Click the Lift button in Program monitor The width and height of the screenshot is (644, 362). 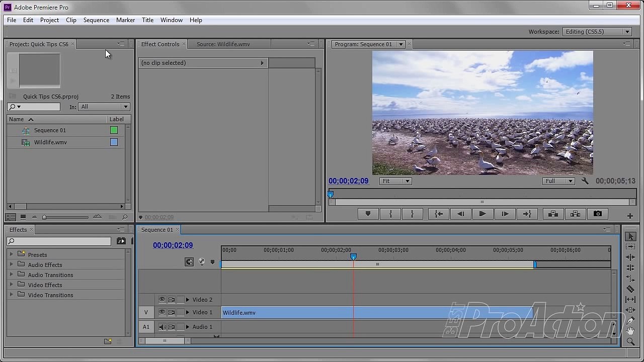point(553,214)
